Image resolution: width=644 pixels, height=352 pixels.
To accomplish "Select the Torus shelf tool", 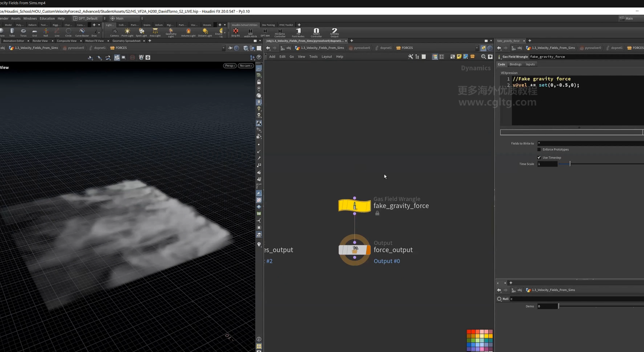I will click(23, 32).
